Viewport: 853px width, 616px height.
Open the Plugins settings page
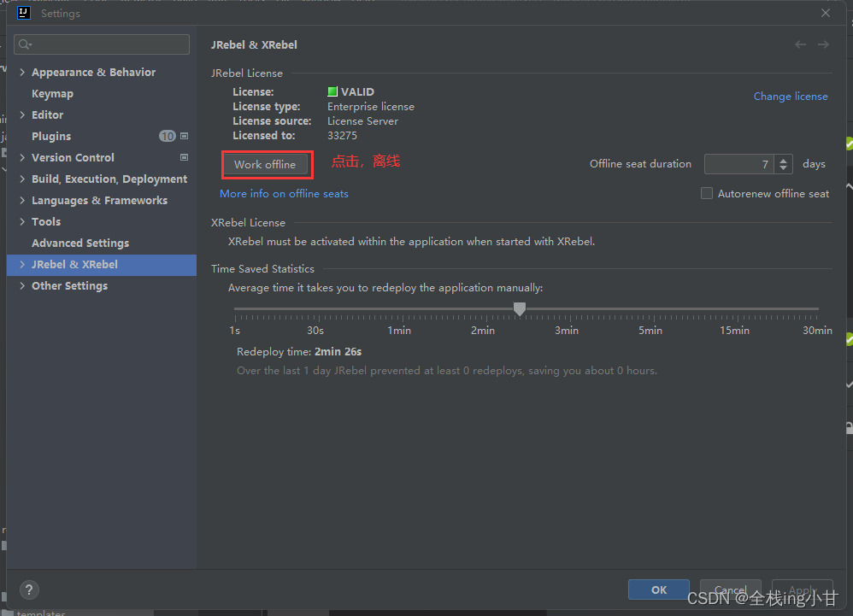click(x=51, y=136)
